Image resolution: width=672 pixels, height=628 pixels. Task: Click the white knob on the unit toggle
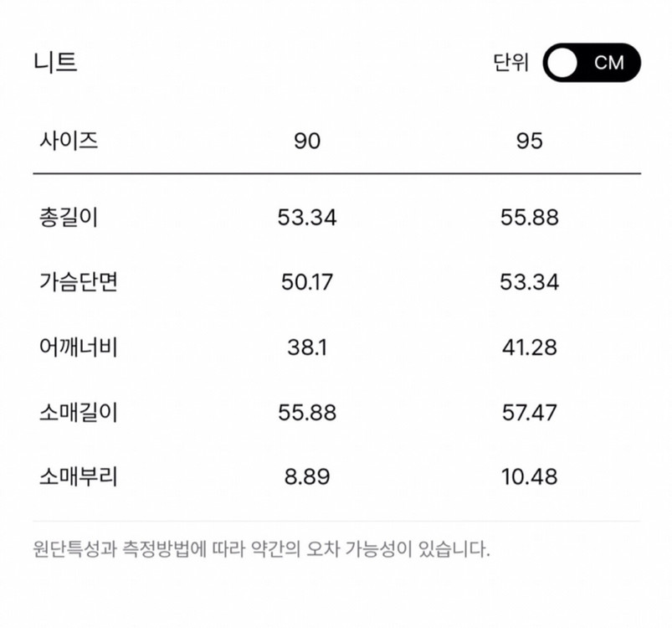pos(562,62)
